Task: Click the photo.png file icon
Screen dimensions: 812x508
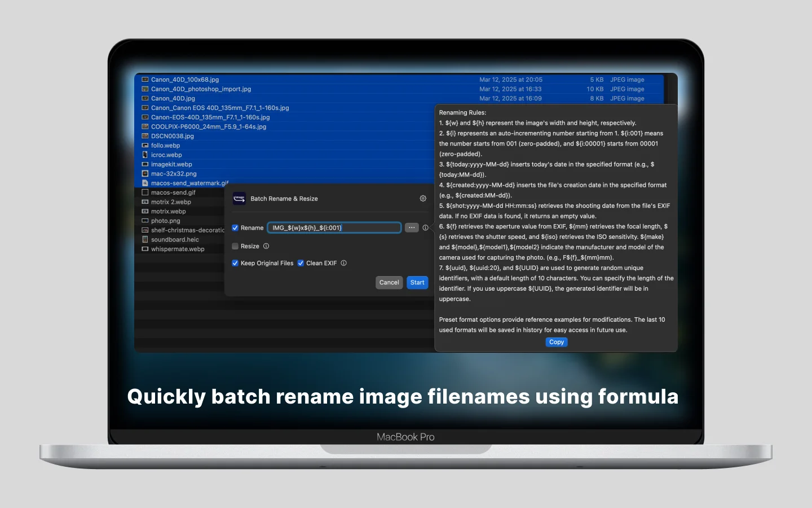Action: point(145,221)
